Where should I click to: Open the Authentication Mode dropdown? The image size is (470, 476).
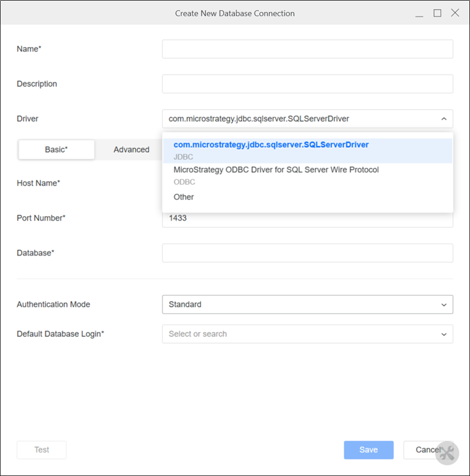click(307, 304)
